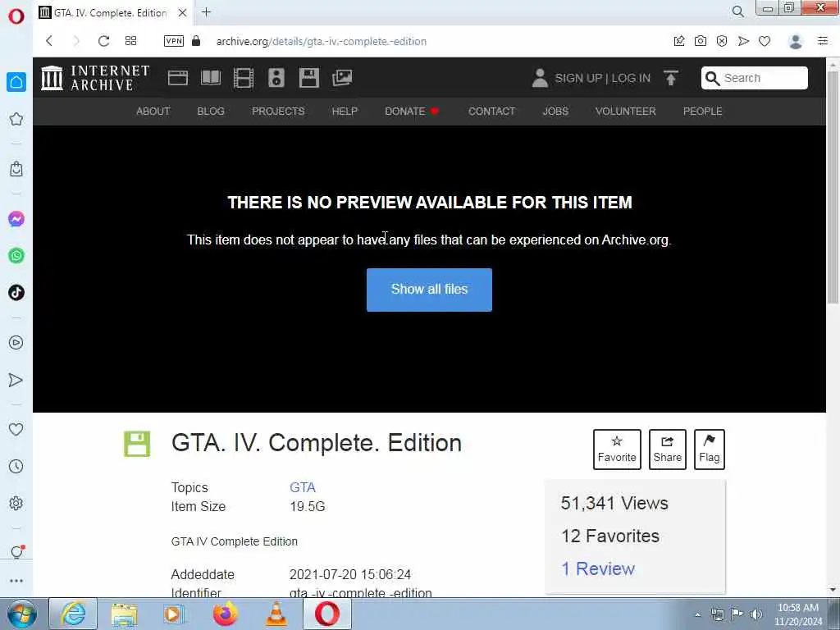Open Opera home sidebar icon
Screen dimensions: 840x630
(16, 82)
